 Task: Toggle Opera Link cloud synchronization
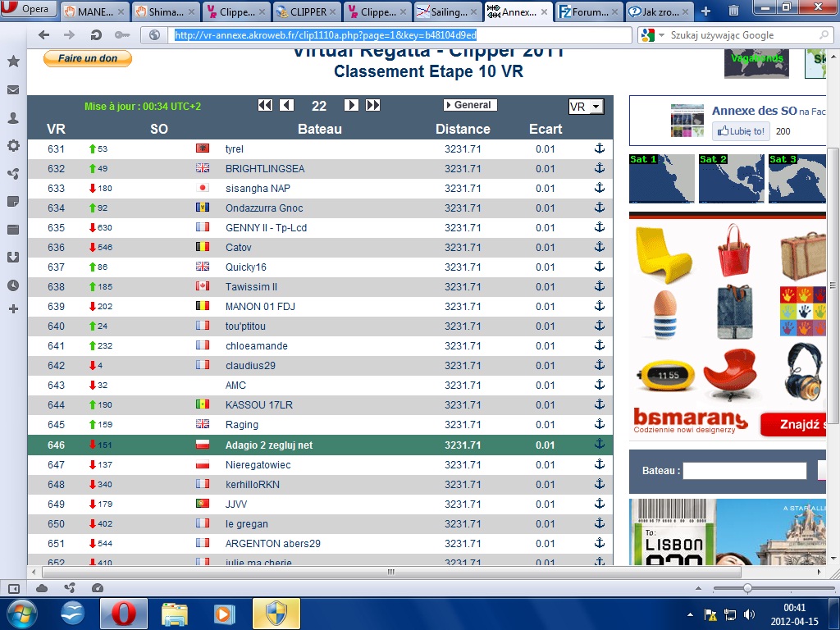tap(42, 588)
